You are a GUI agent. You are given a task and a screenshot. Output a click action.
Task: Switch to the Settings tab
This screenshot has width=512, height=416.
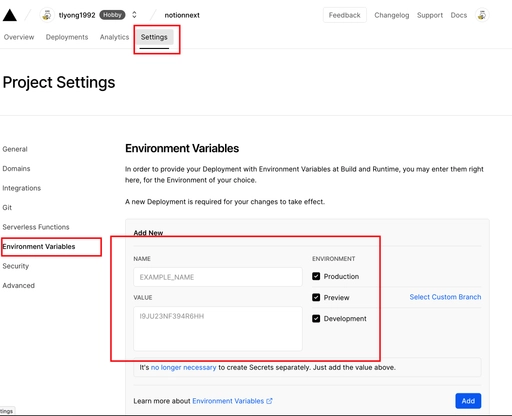point(154,37)
